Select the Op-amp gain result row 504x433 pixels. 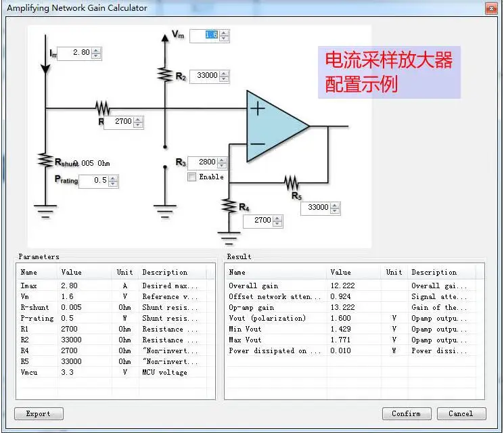tap(354, 308)
